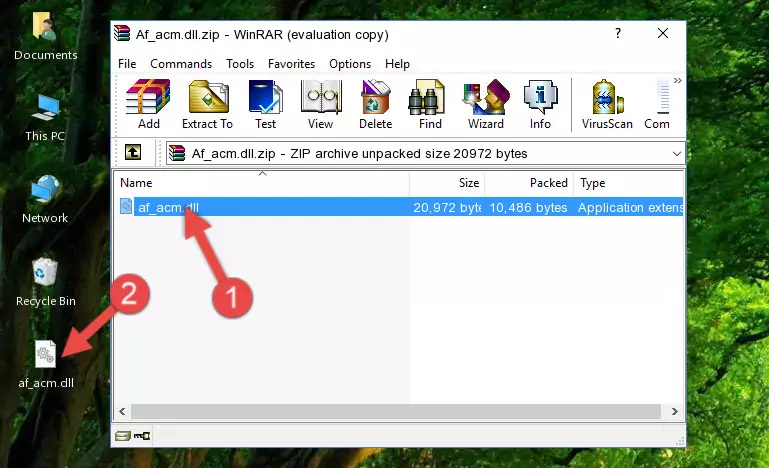Expand the toolbar overflow chevron
Viewport: 769px width, 468px height.
(x=677, y=80)
